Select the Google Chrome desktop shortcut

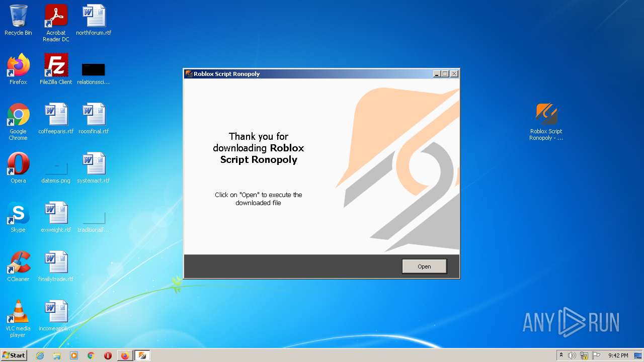click(18, 122)
